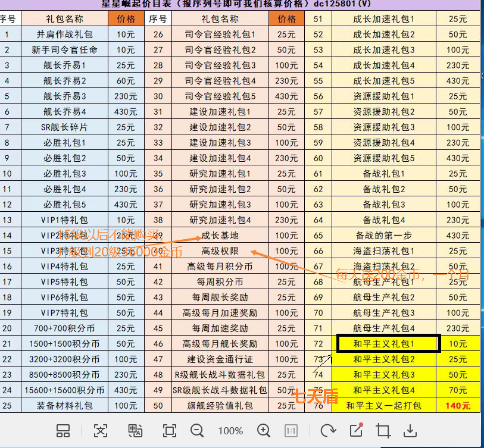484x448 pixels.
Task: Click the VIP7特礼包 cell
Action: [64, 312]
